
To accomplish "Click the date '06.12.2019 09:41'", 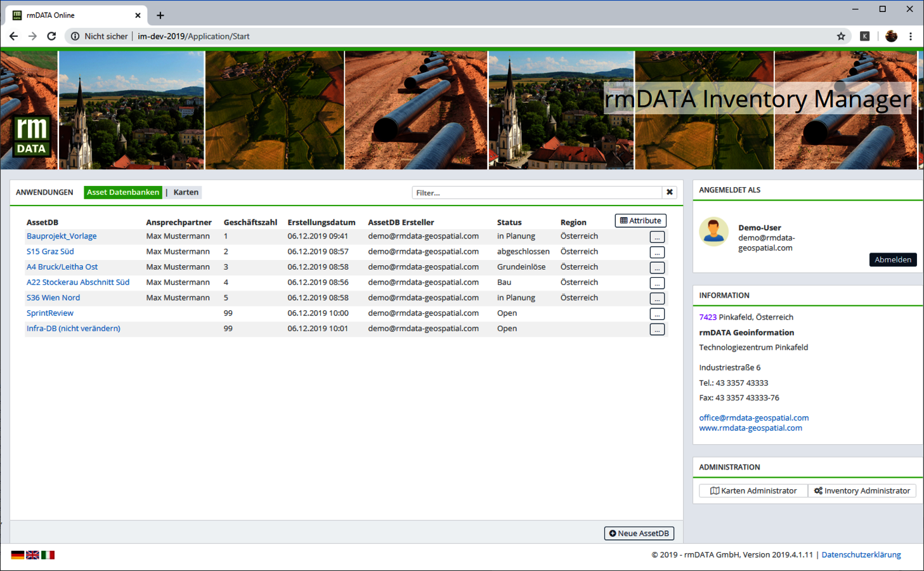I will pos(318,236).
